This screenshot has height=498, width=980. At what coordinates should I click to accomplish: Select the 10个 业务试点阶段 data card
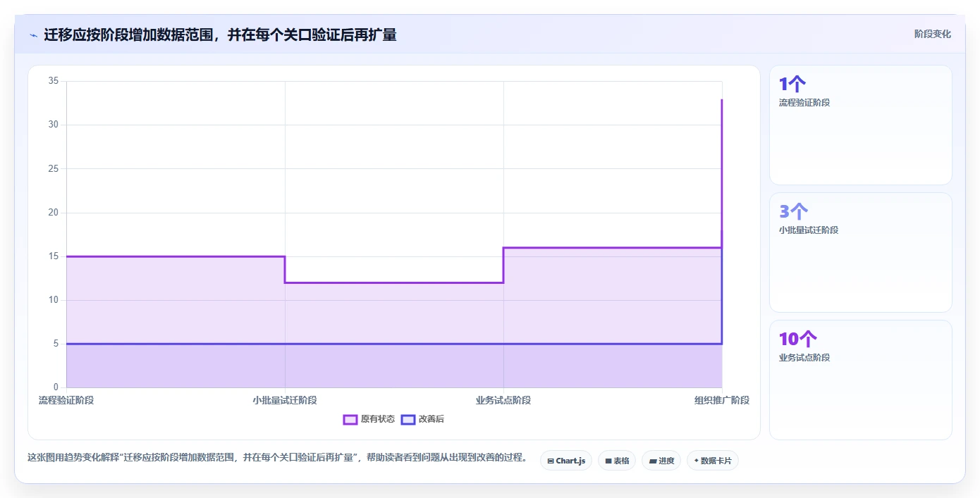pos(860,380)
